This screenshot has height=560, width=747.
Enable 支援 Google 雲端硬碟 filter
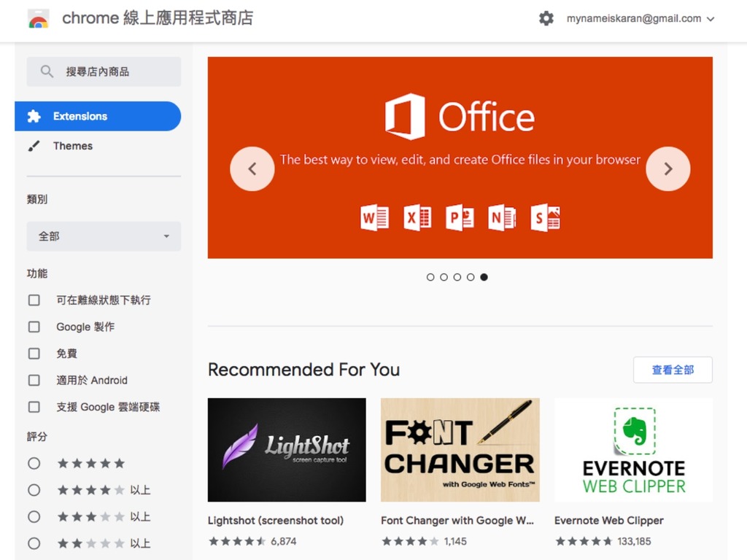coord(34,407)
